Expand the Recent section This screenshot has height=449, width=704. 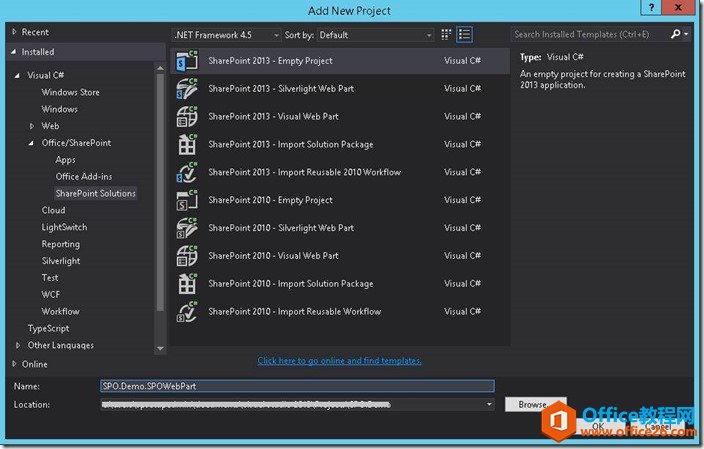pos(14,32)
